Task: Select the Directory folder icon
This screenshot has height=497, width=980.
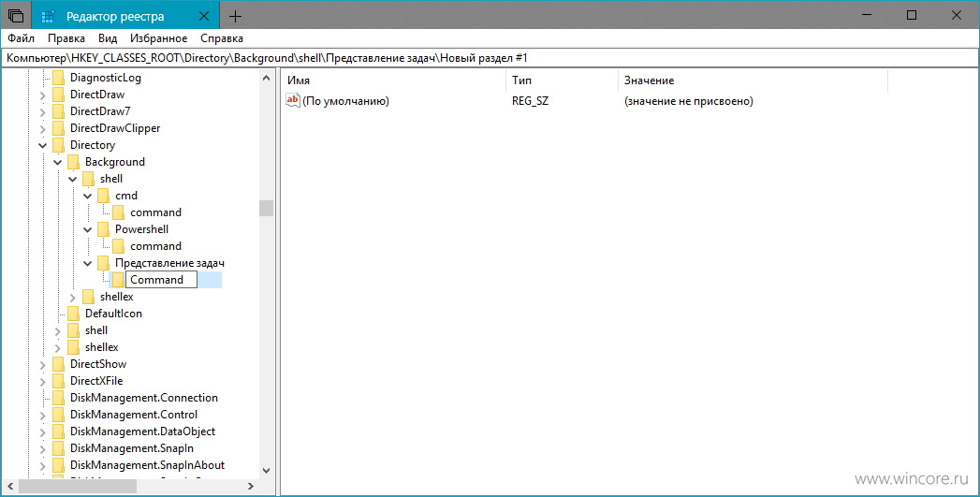Action: point(59,145)
